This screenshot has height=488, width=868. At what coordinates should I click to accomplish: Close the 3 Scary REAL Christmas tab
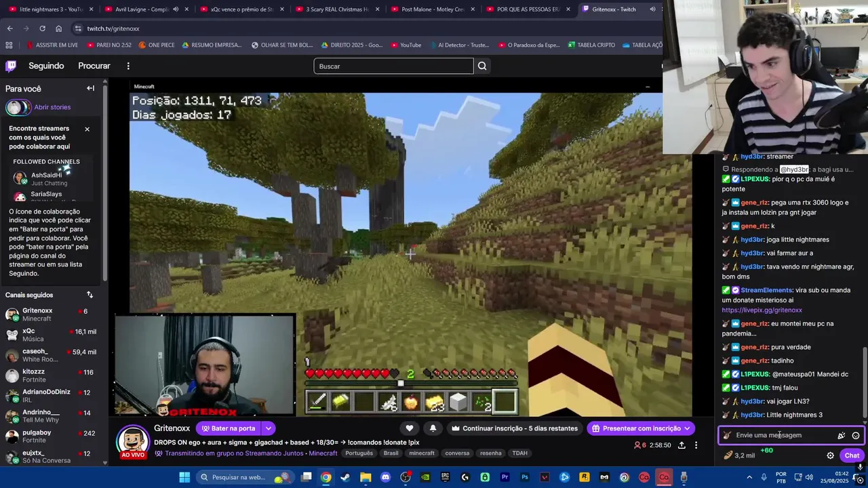pos(377,9)
